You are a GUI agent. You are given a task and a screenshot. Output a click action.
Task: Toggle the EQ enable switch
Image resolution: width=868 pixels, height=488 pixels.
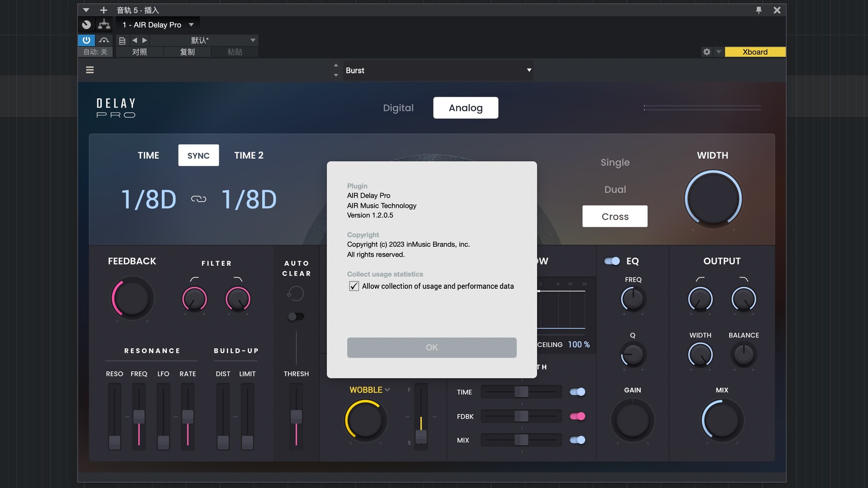612,261
